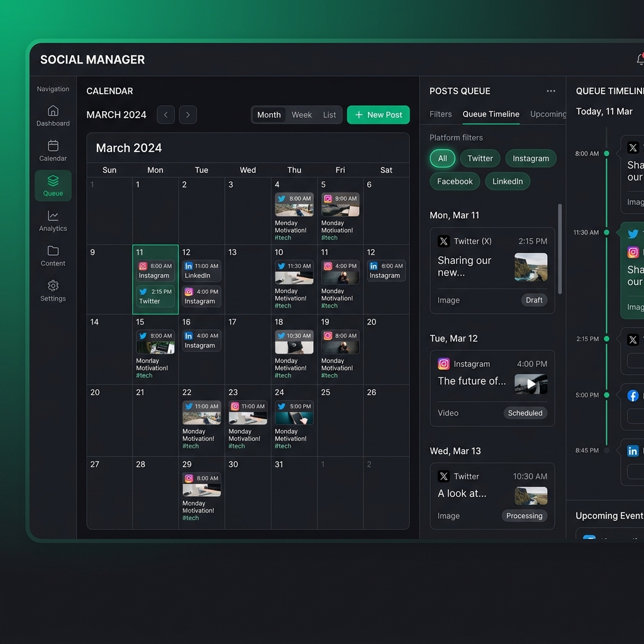644x644 pixels.
Task: Select the 11:30 AM marker on the queue timeline
Action: pyautogui.click(x=606, y=233)
